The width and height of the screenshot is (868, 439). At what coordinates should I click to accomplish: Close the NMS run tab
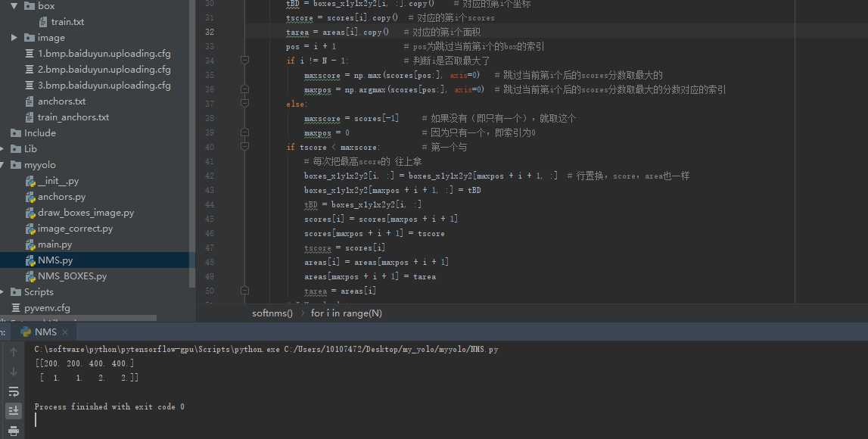(x=65, y=332)
